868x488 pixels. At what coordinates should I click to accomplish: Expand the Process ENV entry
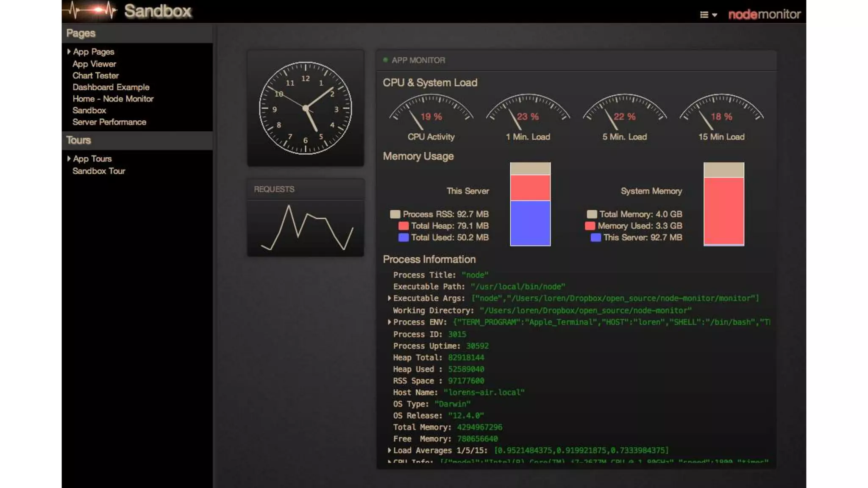pyautogui.click(x=389, y=322)
